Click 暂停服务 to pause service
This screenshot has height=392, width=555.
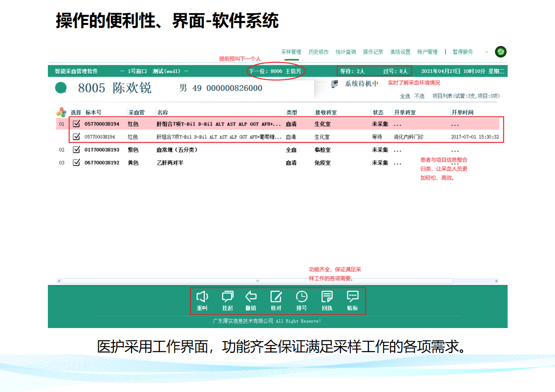tap(463, 52)
